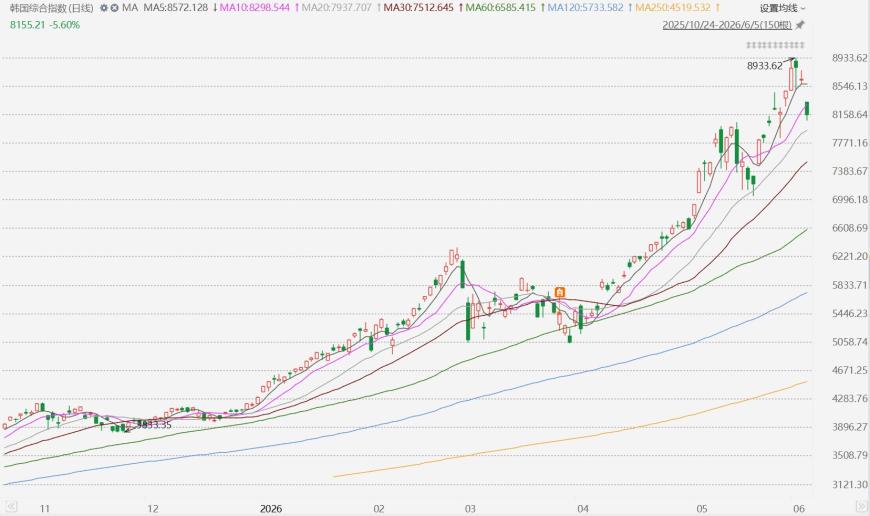Click the y-axis label 3121.30
The height and width of the screenshot is (516, 870).
[849, 484]
